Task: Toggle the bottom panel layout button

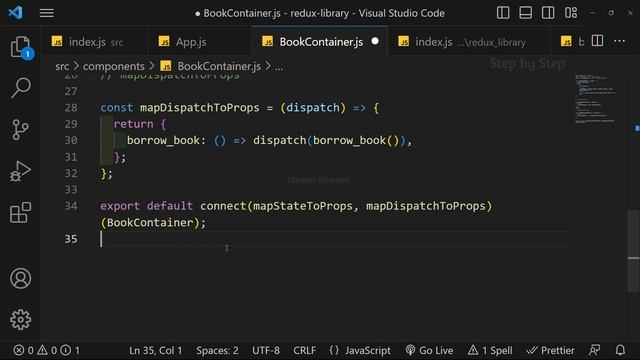Action: [525, 13]
